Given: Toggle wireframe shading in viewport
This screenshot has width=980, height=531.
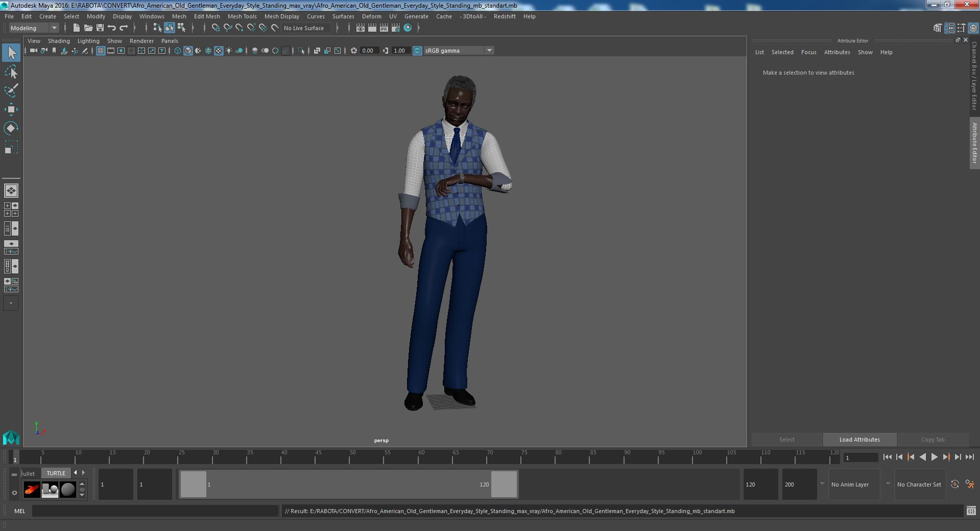Looking at the screenshot, I should tap(178, 51).
